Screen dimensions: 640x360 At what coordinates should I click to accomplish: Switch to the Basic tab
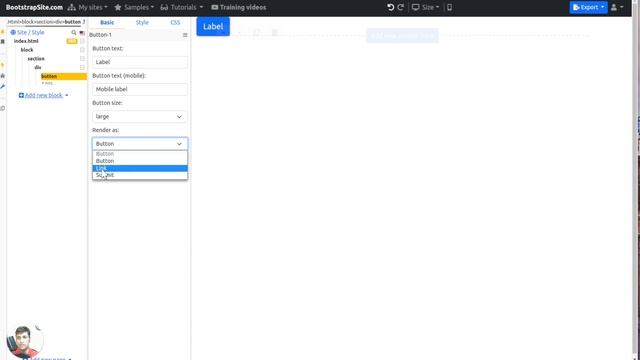pyautogui.click(x=107, y=22)
